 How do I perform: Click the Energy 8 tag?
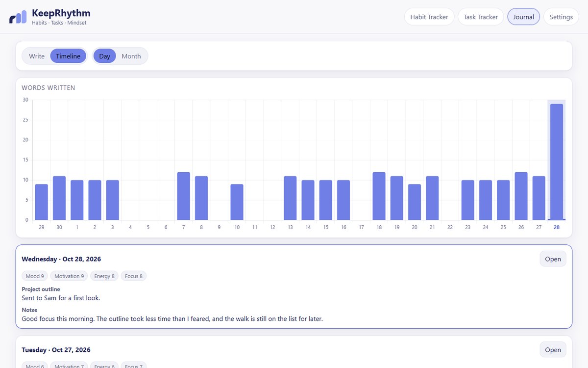point(104,276)
